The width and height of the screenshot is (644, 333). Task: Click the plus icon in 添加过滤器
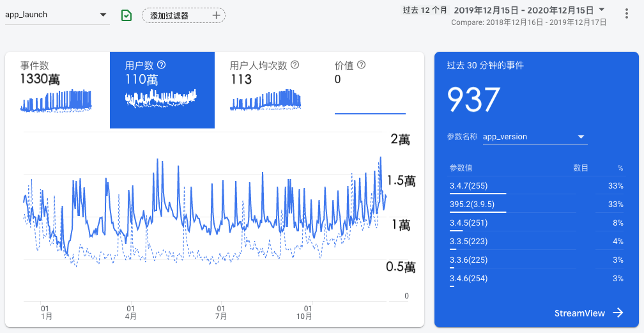pos(216,15)
